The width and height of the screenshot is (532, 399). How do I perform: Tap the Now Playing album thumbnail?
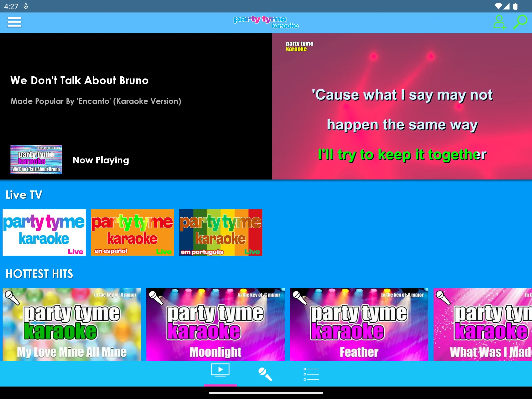click(x=36, y=160)
